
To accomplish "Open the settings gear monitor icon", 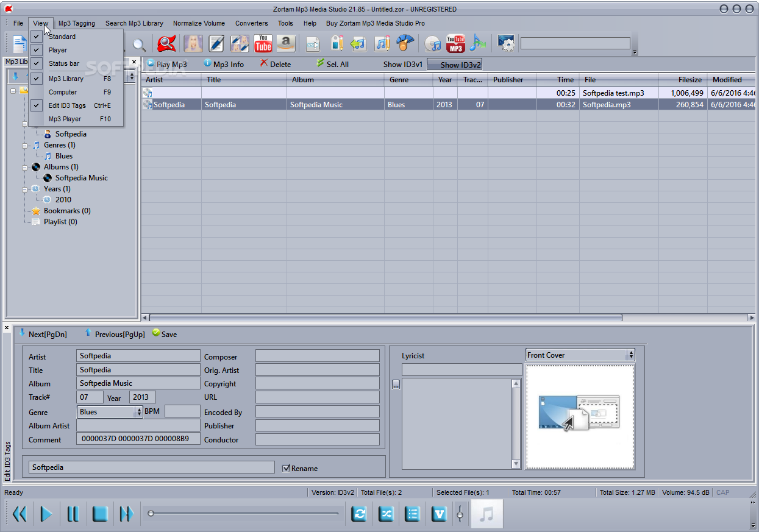I will 506,43.
